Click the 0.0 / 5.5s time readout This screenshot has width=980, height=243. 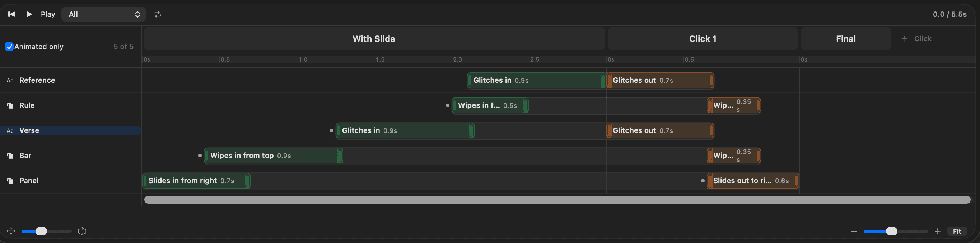click(949, 14)
